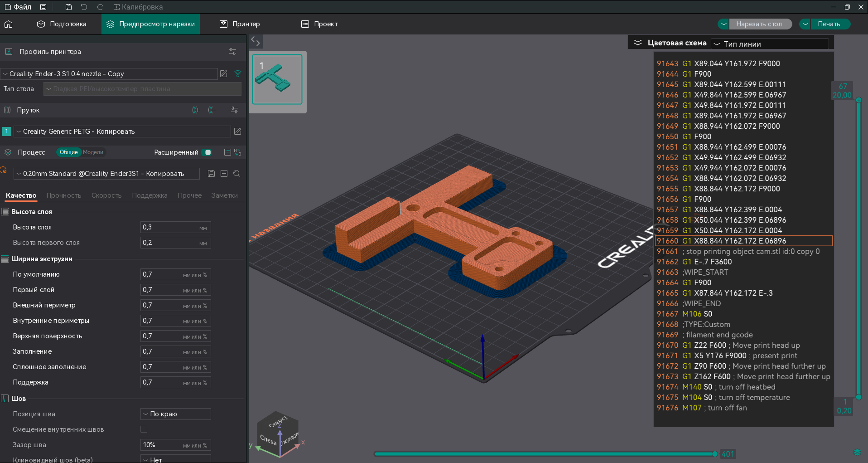Open the filament preset dropdown
Viewport: 868px width, 463px height.
(x=122, y=132)
